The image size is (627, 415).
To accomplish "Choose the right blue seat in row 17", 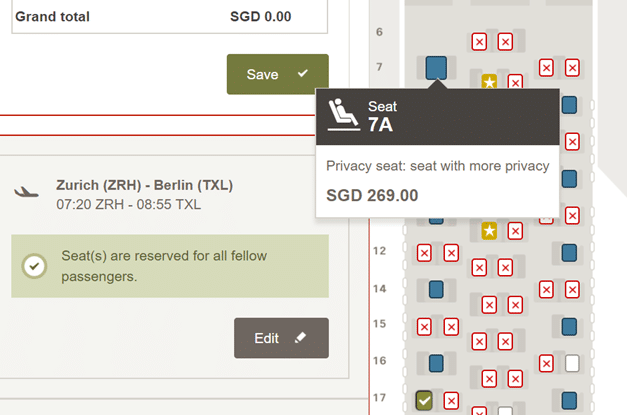I will 569,400.
